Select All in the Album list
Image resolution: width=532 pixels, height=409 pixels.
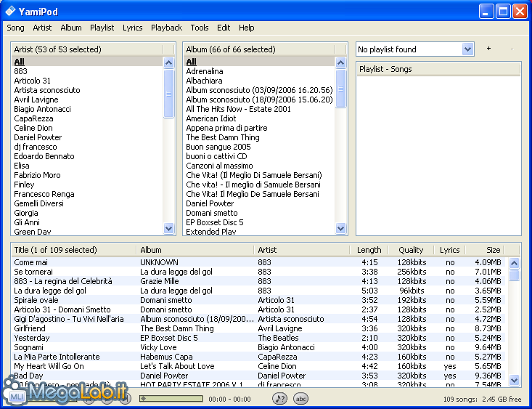(x=260, y=62)
